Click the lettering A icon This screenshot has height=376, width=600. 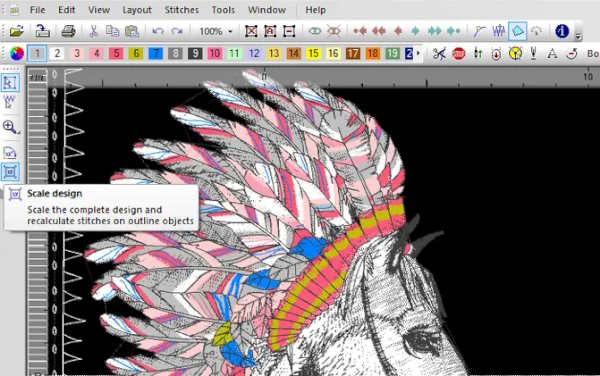tap(552, 54)
